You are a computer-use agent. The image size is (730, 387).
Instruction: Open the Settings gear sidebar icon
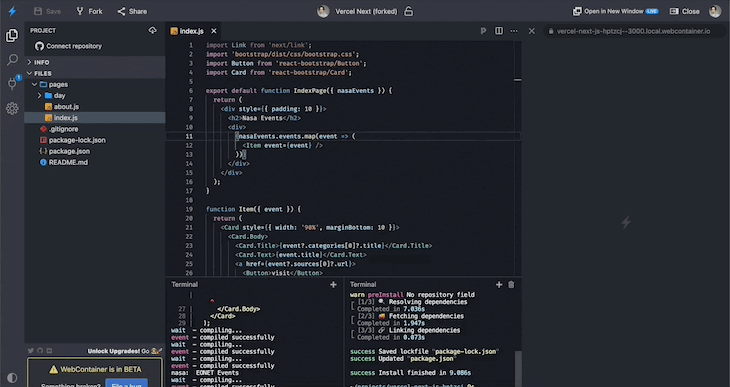pos(12,108)
